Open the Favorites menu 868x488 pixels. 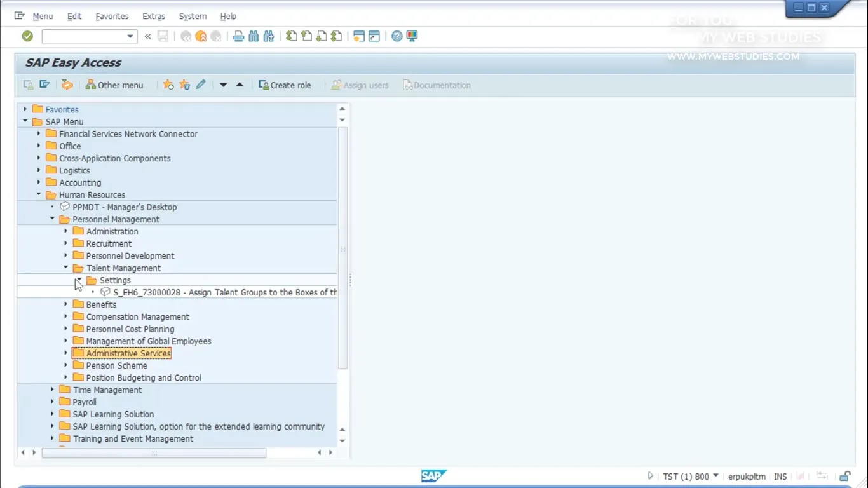[112, 17]
